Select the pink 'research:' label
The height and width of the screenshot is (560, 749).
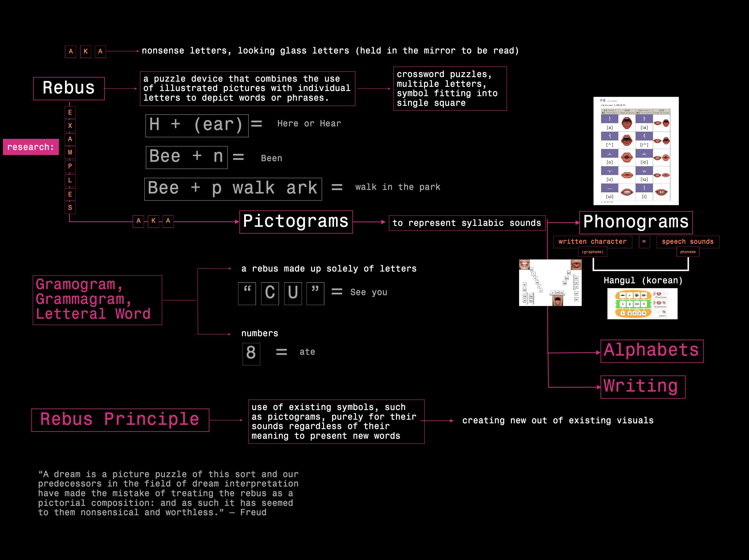31,147
